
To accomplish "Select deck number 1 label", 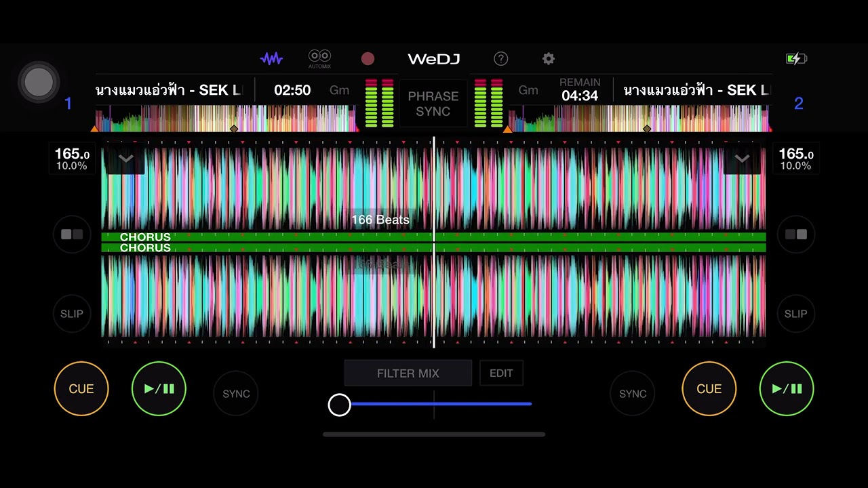I will tap(68, 104).
